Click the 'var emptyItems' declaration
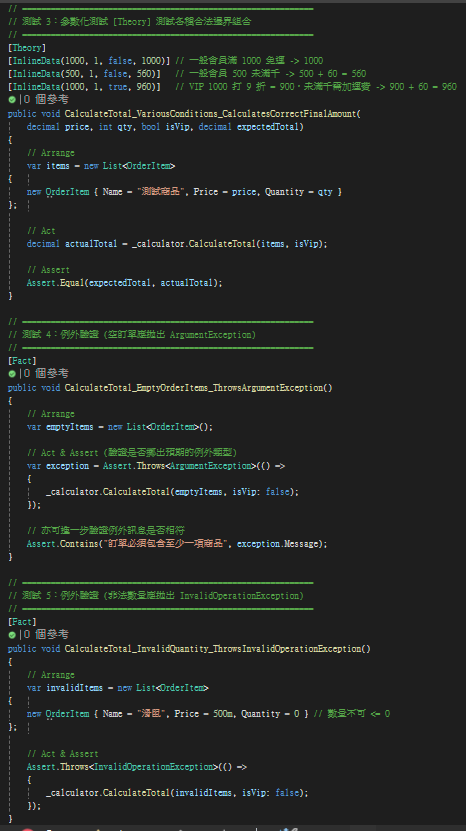Image resolution: width=466 pixels, height=831 pixels. (60, 427)
